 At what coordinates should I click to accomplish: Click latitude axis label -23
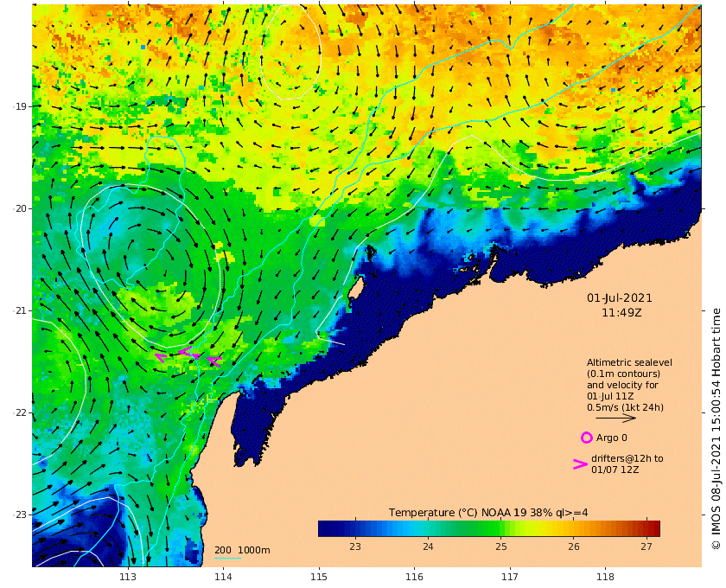pyautogui.click(x=20, y=514)
